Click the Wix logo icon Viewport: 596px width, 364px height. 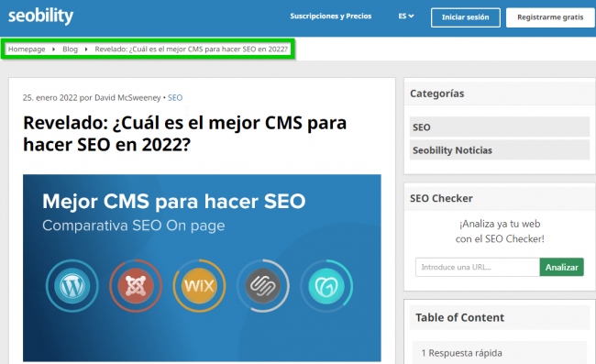(199, 286)
